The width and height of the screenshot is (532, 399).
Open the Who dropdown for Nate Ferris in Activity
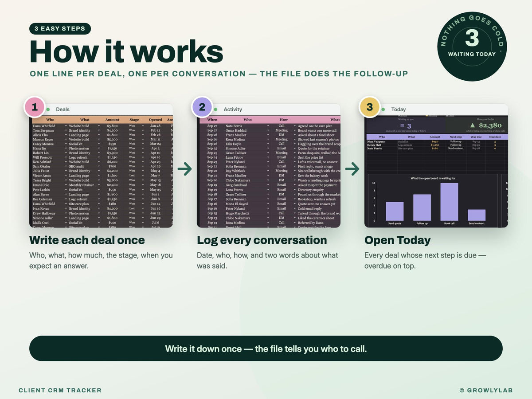coord(268,126)
